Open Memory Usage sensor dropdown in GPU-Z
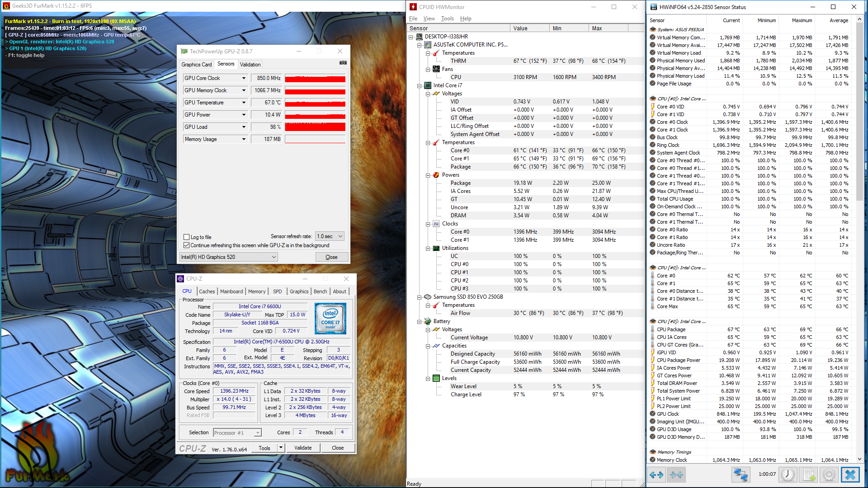 tap(244, 139)
